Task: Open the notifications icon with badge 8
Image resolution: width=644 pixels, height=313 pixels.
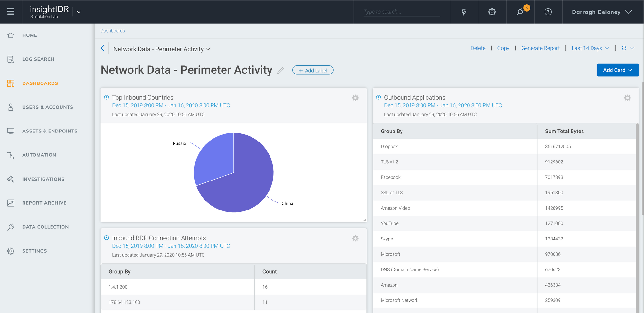Action: click(x=520, y=12)
